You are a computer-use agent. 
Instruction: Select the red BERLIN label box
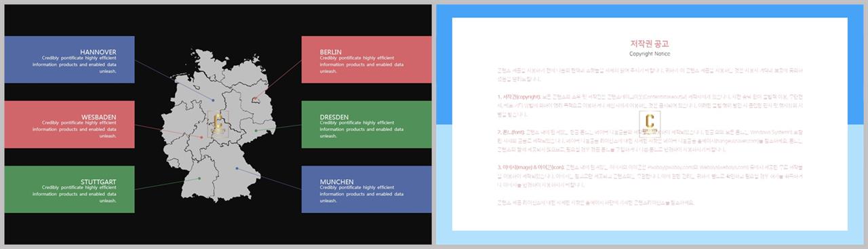pos(367,60)
